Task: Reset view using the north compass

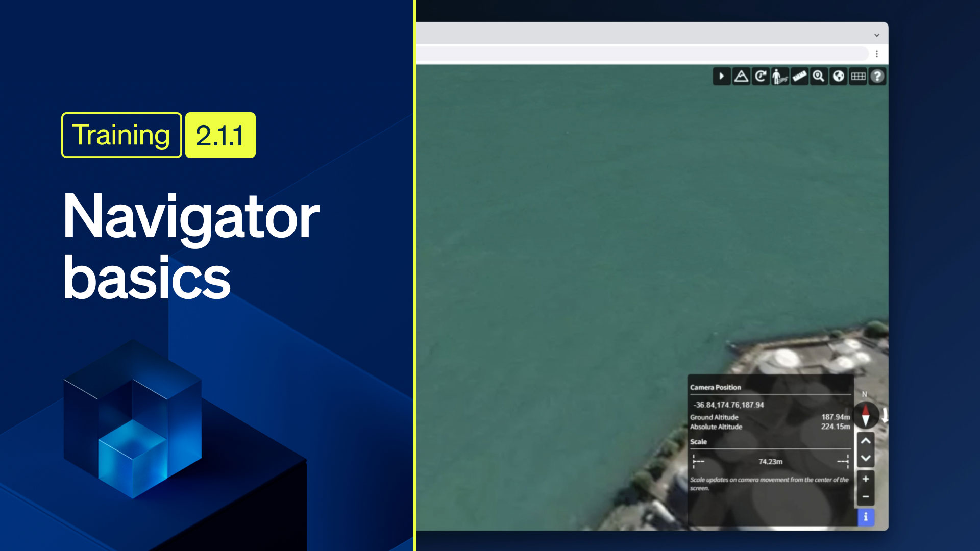Action: coord(865,414)
